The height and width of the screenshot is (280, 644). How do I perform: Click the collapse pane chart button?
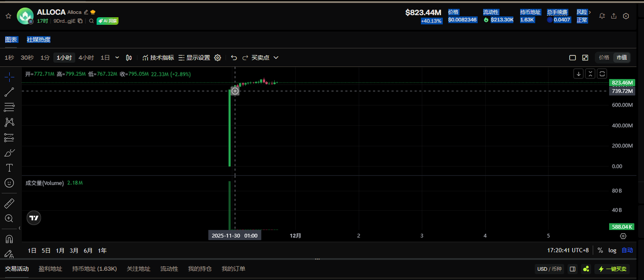[x=590, y=74]
